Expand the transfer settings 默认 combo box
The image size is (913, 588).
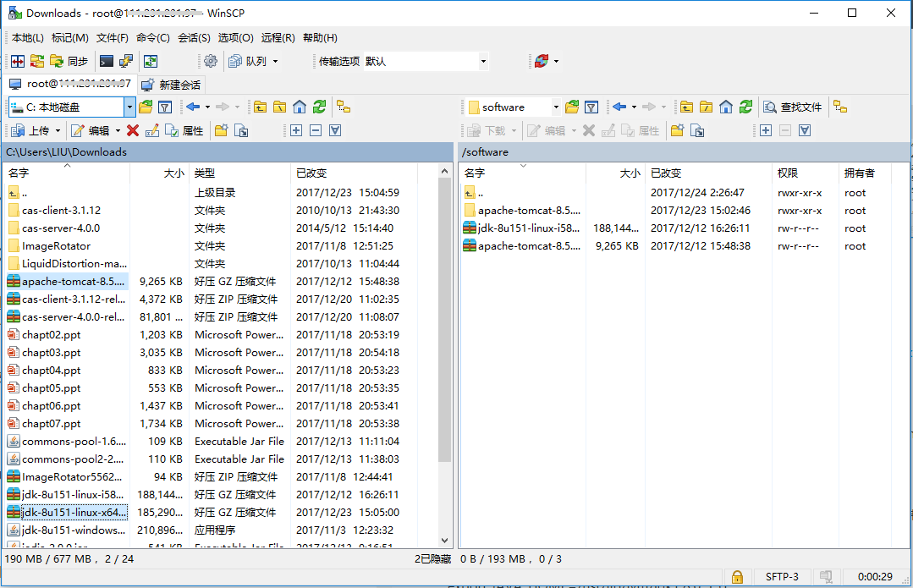tap(483, 61)
